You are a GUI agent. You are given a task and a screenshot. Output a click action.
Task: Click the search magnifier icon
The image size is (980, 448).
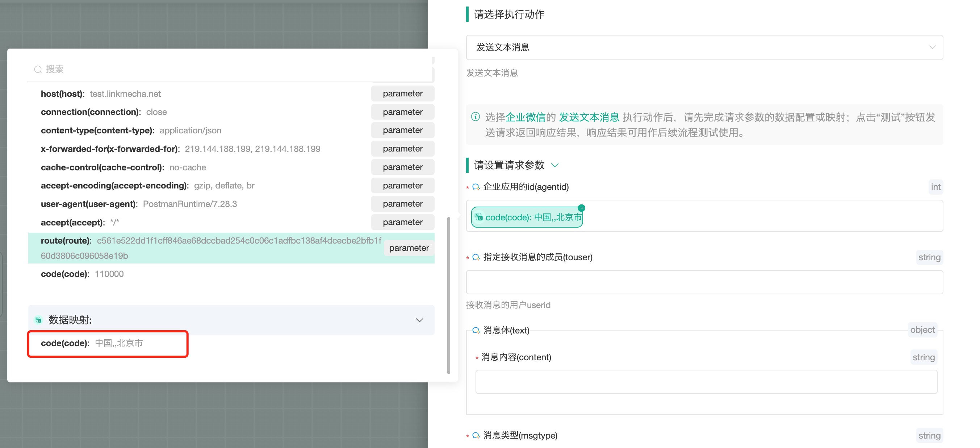click(x=38, y=69)
